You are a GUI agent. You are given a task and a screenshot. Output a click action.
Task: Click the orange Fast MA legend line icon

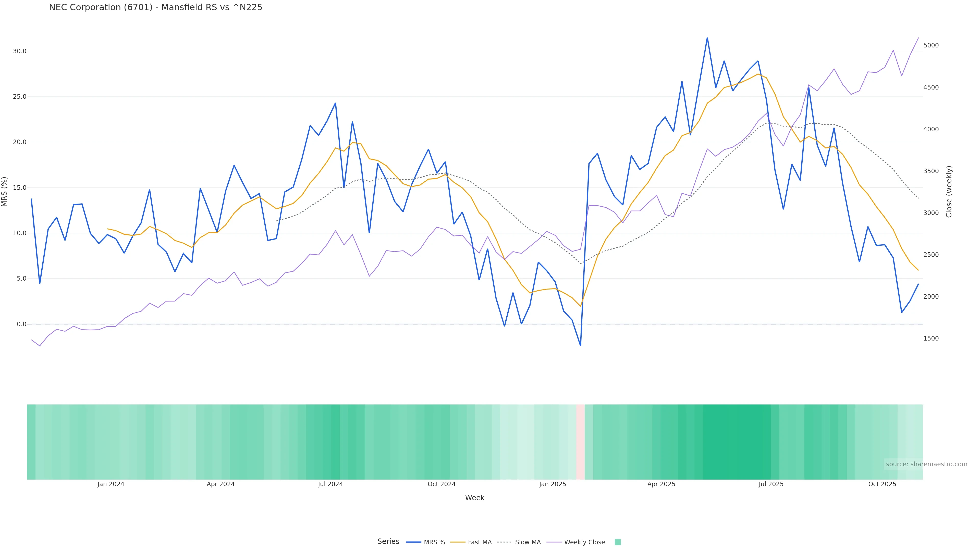click(458, 542)
